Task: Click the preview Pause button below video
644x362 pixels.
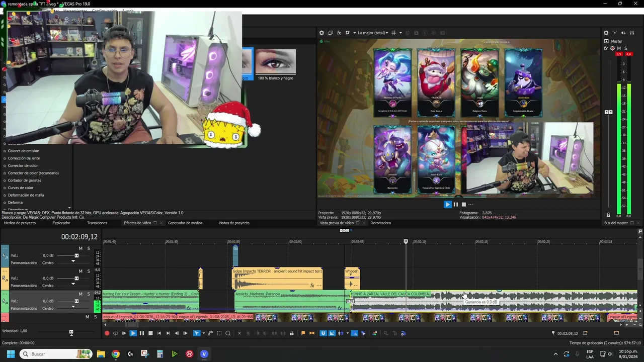Action: point(456,204)
